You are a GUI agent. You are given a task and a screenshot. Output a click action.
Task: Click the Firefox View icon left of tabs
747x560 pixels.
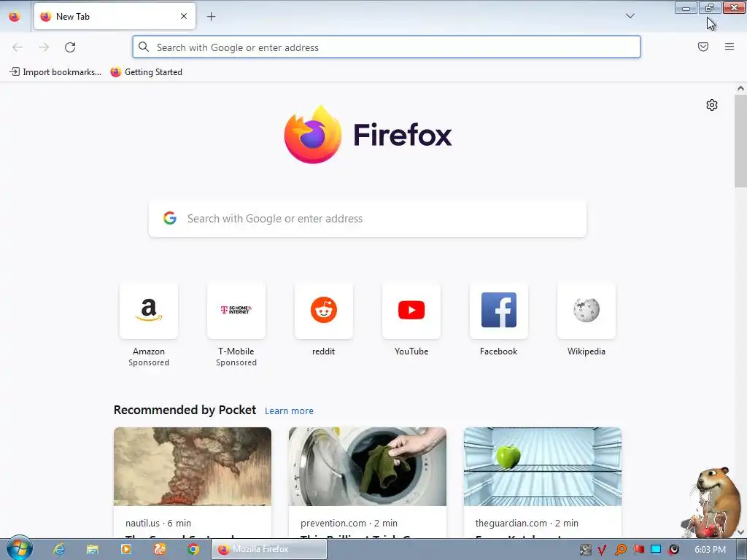point(15,17)
